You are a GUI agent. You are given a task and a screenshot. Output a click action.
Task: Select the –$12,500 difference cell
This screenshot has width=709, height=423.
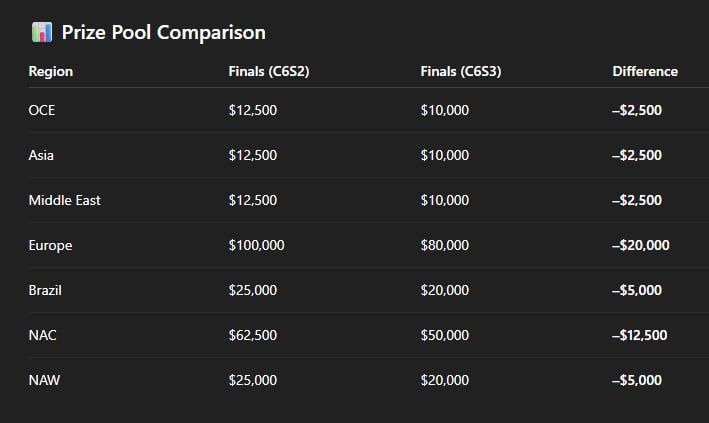[639, 335]
